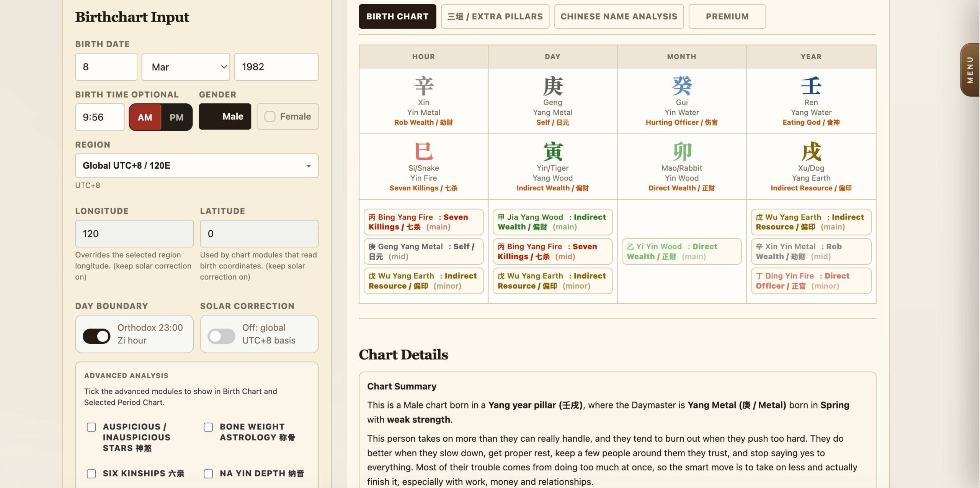Tick the Female gender checkbox
The image size is (980, 488).
tap(270, 116)
